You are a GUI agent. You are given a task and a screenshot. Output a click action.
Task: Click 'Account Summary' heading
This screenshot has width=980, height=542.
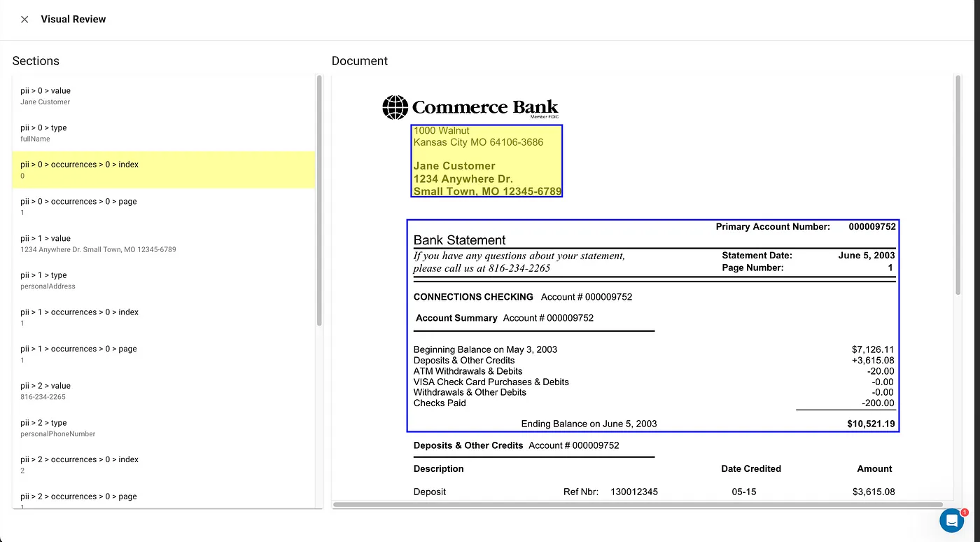click(456, 318)
